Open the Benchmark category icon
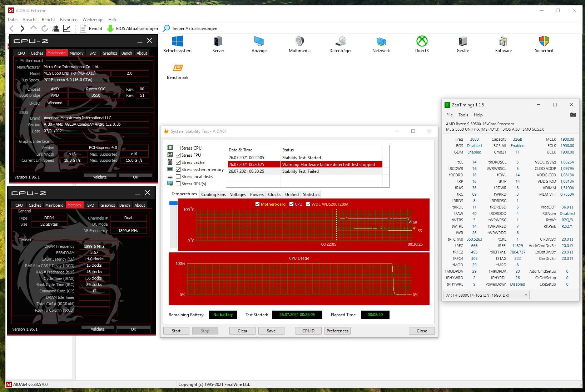 tap(178, 71)
